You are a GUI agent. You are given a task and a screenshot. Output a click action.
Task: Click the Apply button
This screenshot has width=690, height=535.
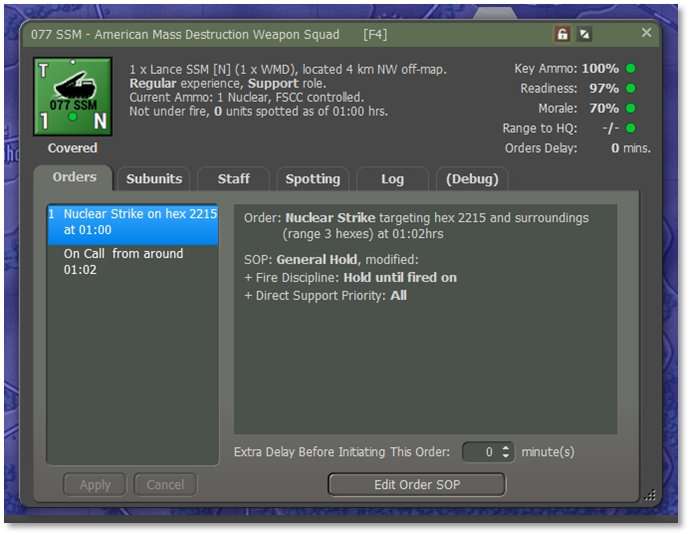pos(95,485)
